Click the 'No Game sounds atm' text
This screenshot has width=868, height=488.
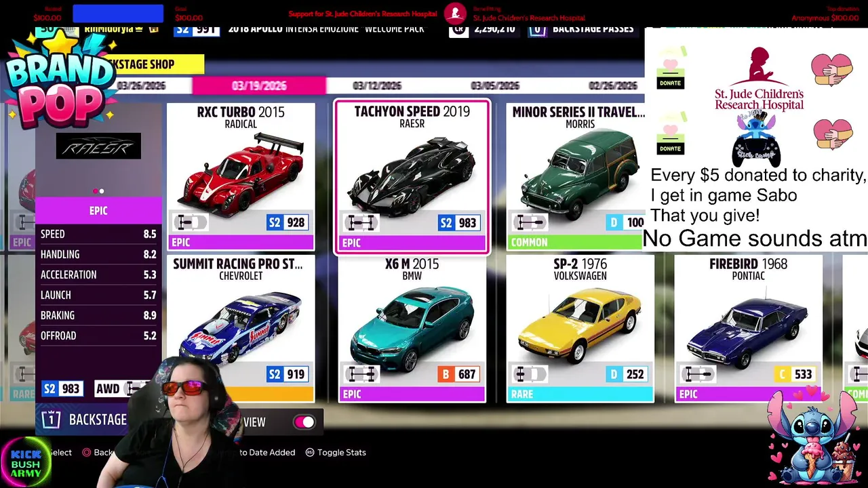755,239
